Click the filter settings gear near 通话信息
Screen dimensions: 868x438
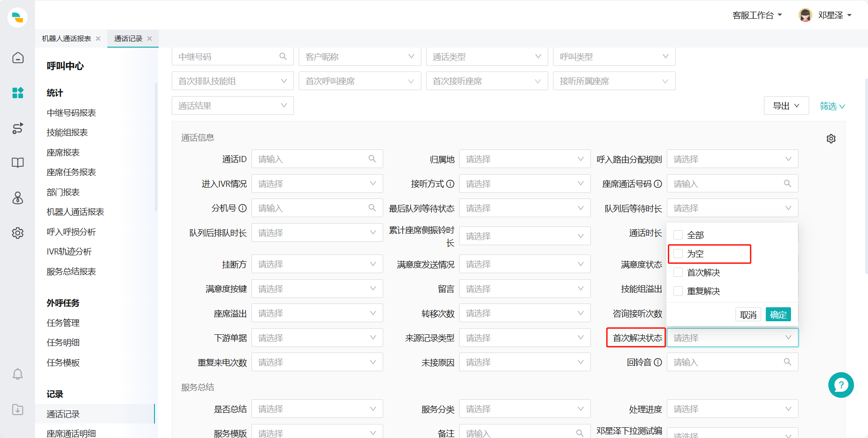[831, 139]
